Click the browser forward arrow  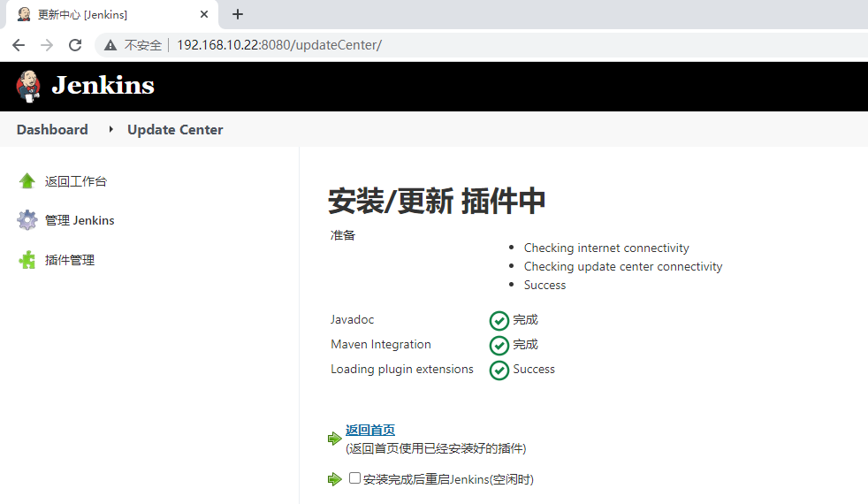(x=47, y=45)
